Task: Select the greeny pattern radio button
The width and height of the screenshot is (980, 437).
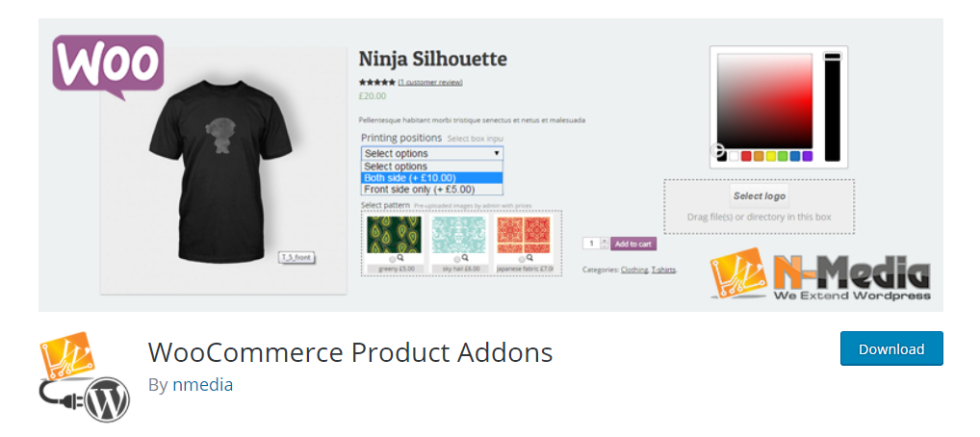Action: 392,259
